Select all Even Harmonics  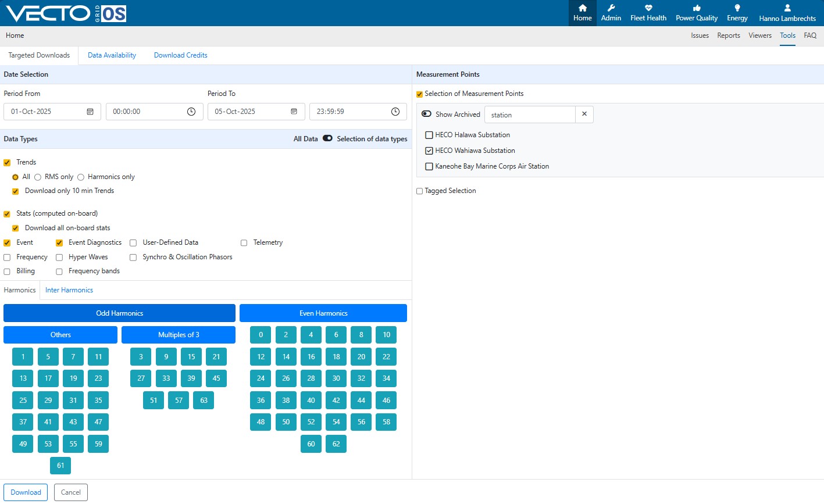[x=323, y=313]
